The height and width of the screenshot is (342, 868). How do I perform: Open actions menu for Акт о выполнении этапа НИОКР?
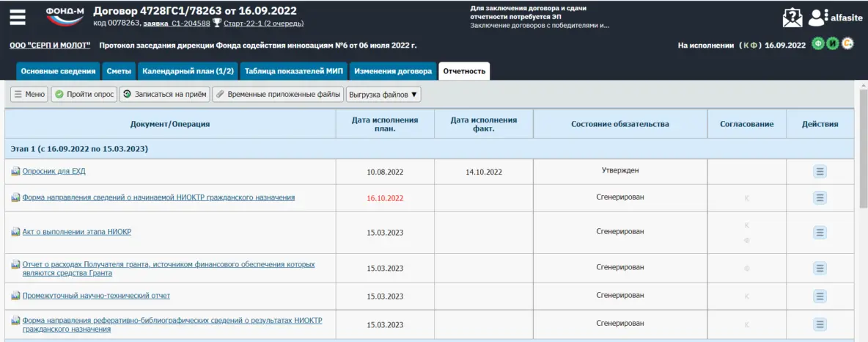(x=820, y=232)
